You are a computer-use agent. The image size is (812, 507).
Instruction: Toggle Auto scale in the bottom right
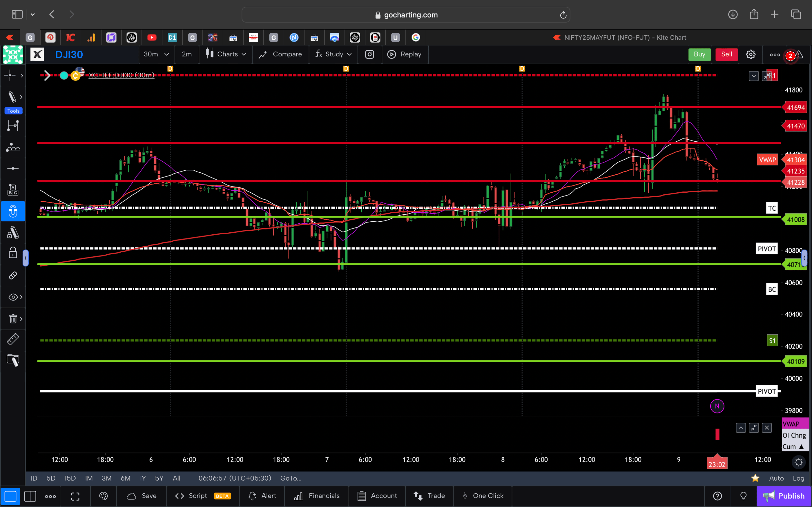click(776, 478)
